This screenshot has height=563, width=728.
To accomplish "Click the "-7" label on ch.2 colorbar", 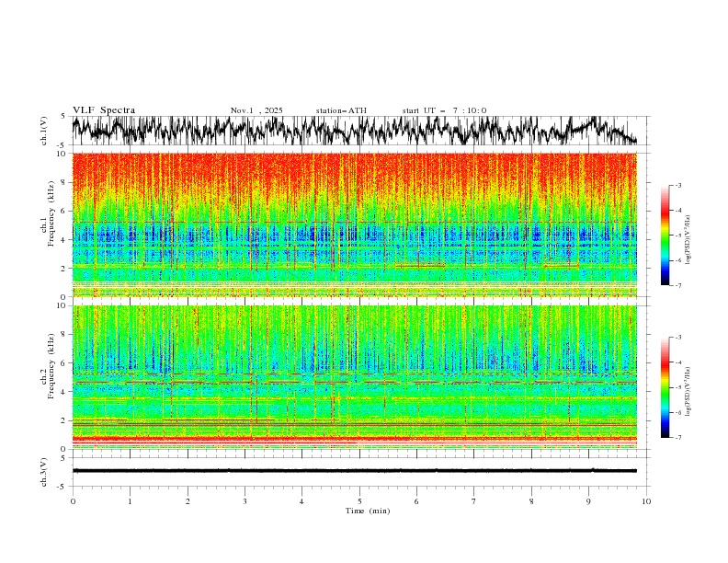I will [677, 437].
